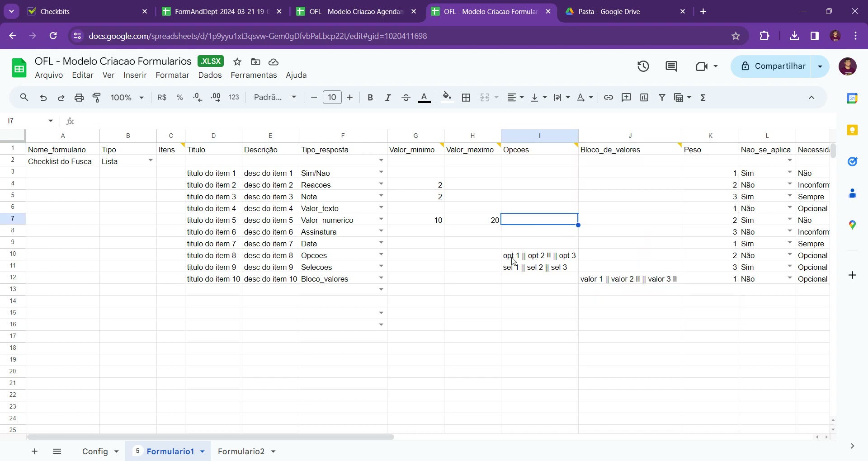
Task: Star this spreadsheet
Action: 237,62
